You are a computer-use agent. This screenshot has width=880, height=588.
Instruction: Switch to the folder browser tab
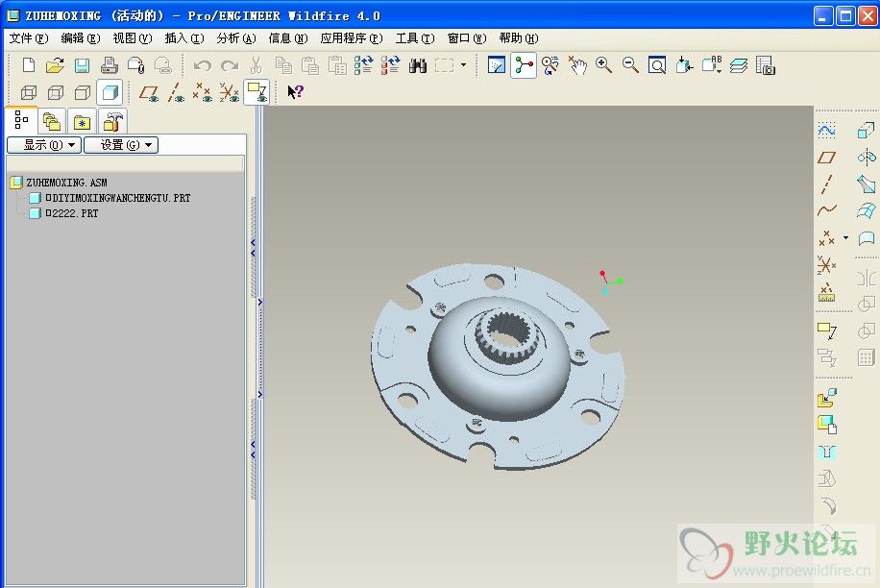pos(52,121)
